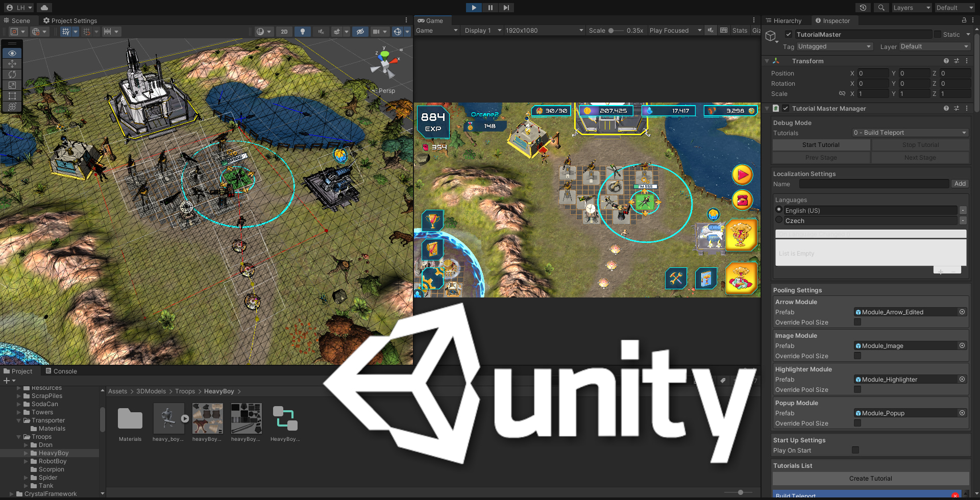Open Undo History from top toolbar
The image size is (980, 500).
(863, 8)
